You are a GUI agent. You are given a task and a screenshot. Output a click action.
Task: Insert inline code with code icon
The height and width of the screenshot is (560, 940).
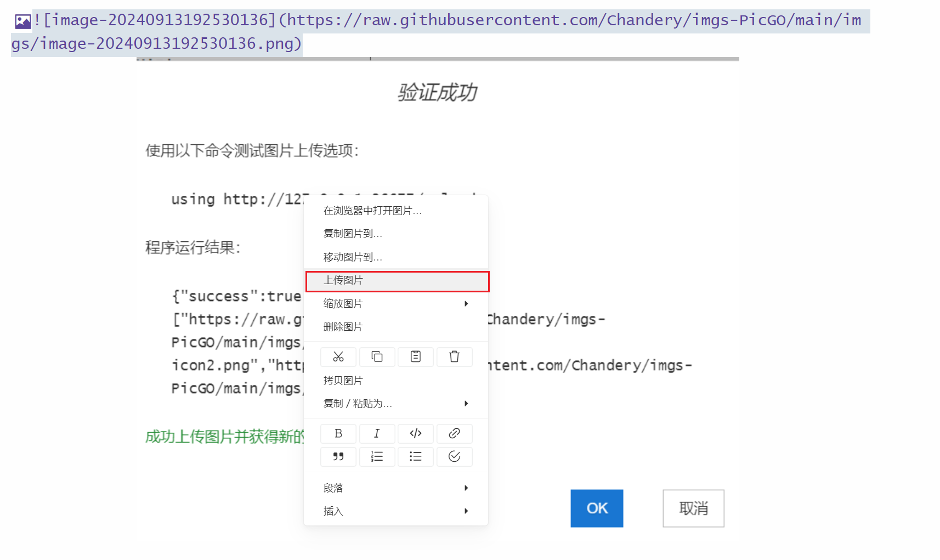(x=416, y=434)
